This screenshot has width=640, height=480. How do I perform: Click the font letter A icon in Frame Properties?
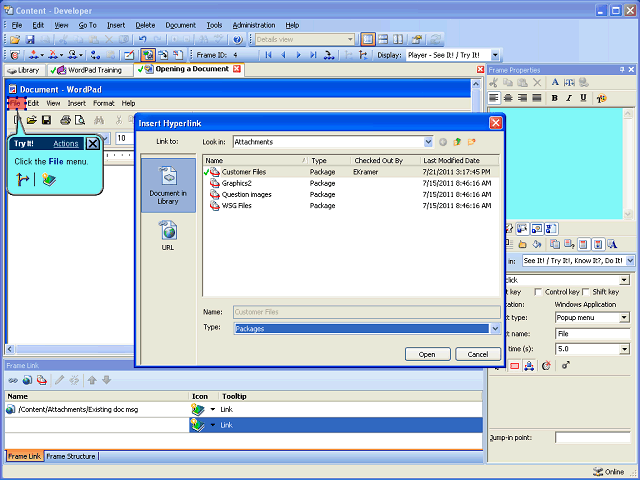coord(555,82)
